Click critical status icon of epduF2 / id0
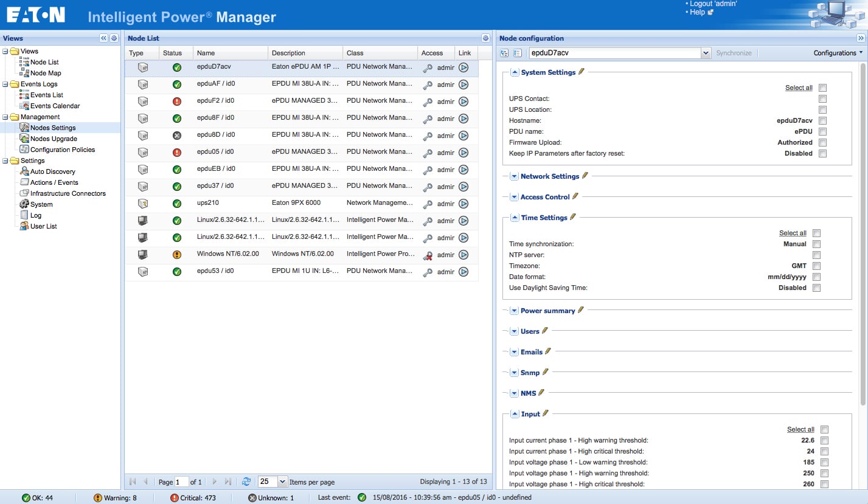 coord(177,102)
